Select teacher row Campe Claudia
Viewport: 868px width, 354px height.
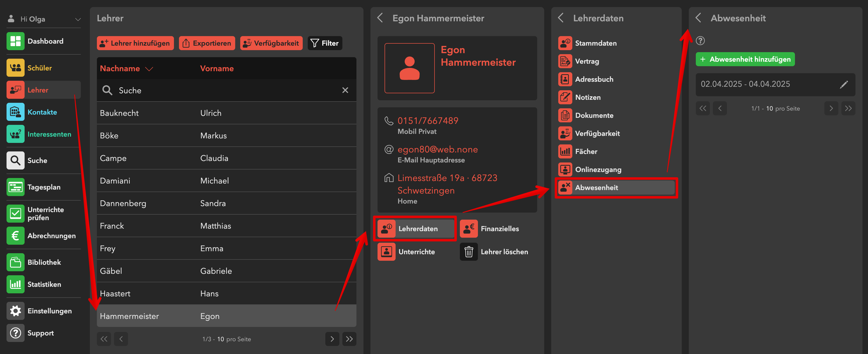click(x=226, y=158)
